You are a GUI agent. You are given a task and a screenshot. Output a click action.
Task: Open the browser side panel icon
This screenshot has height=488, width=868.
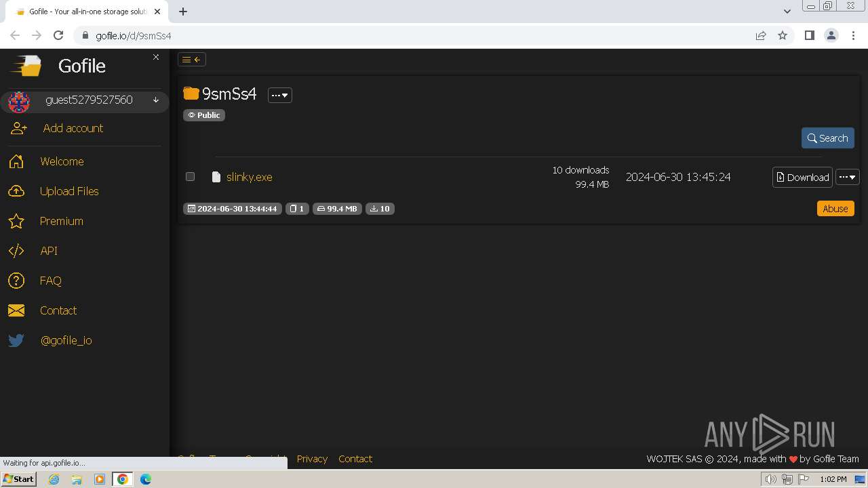[809, 36]
